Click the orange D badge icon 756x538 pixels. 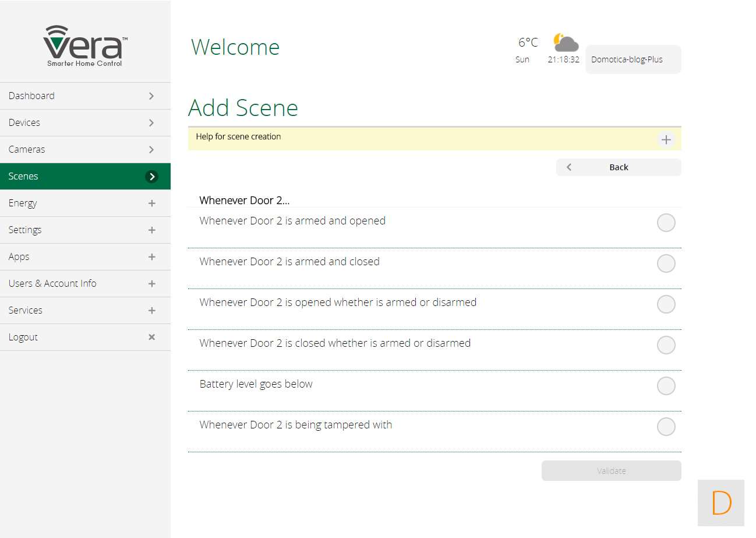(x=721, y=502)
